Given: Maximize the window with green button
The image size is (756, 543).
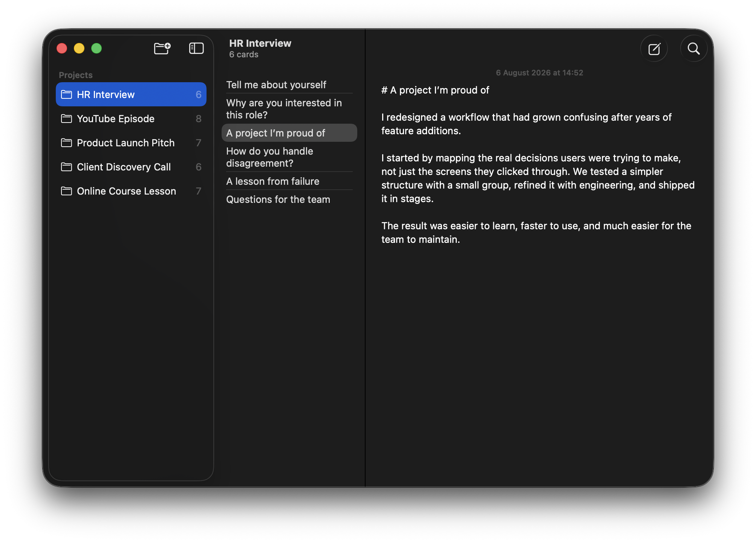Looking at the screenshot, I should tap(96, 48).
